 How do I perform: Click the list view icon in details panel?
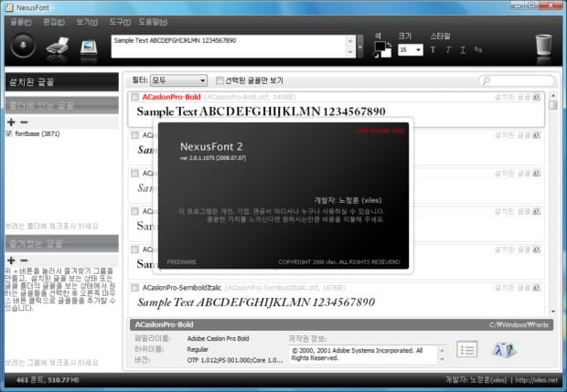[x=467, y=349]
